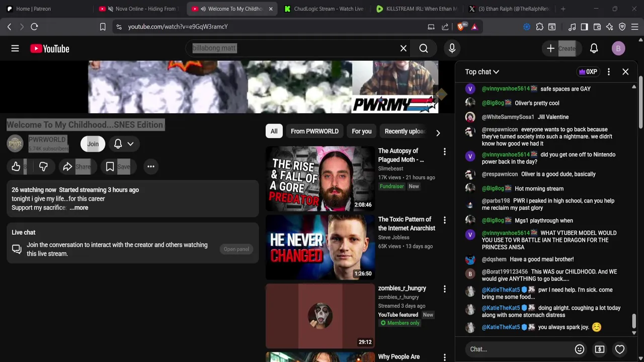Close the live chat panel
Image resolution: width=644 pixels, height=362 pixels.
[625, 72]
